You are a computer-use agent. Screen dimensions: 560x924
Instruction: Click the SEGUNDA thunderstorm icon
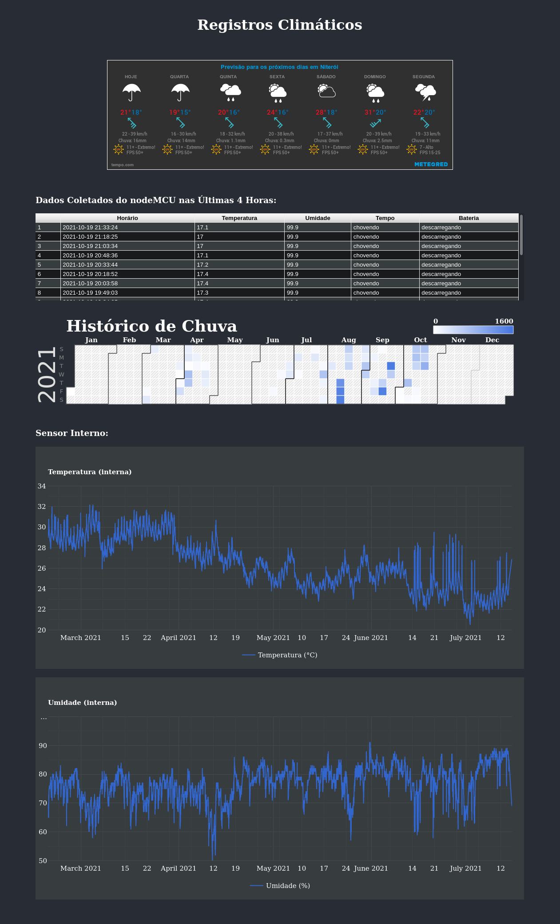coord(425,93)
